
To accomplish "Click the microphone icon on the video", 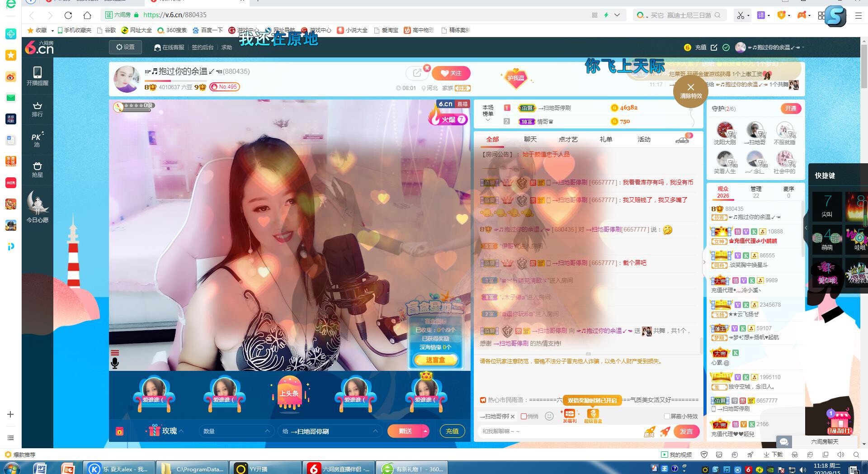I will tap(115, 363).
